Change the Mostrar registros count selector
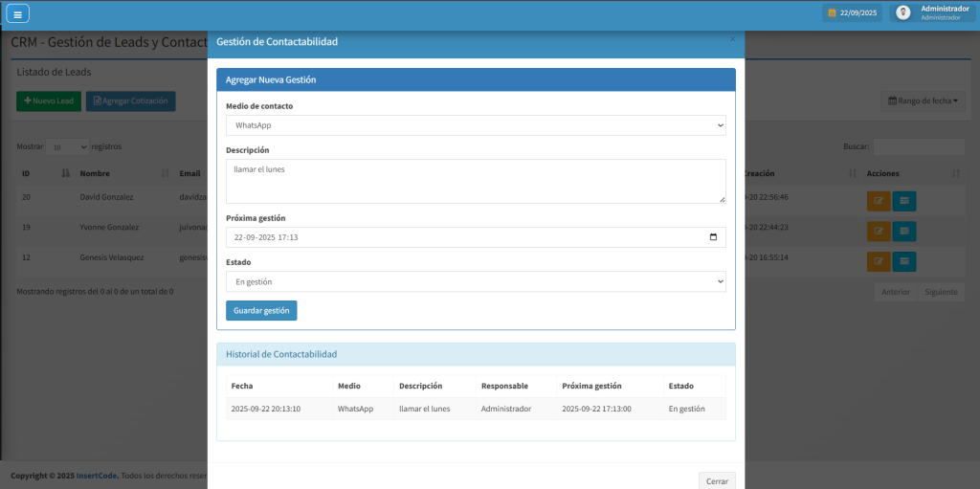This screenshot has height=489, width=980. [67, 147]
